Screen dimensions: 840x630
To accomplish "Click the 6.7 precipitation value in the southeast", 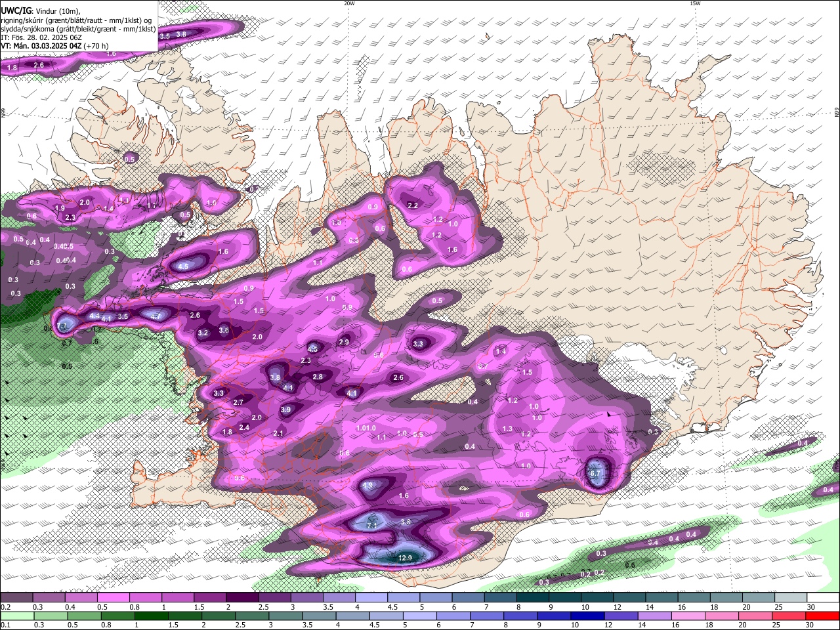I will point(596,472).
